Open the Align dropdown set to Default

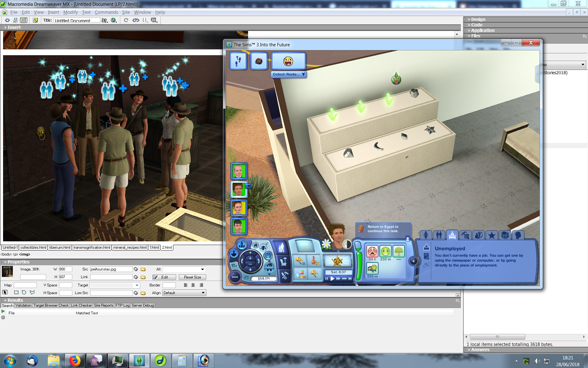click(184, 293)
